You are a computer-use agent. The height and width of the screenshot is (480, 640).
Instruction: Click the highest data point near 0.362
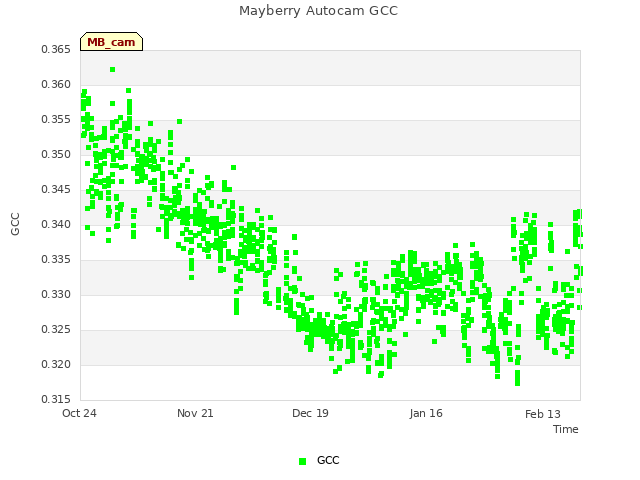coord(113,69)
